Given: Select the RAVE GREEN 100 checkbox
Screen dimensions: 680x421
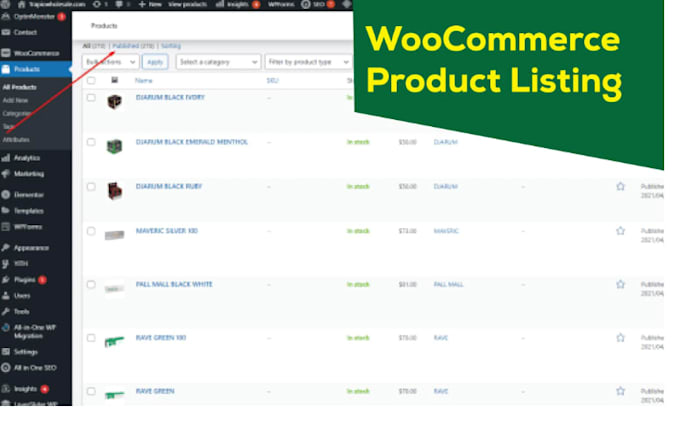Looking at the screenshot, I should [91, 338].
